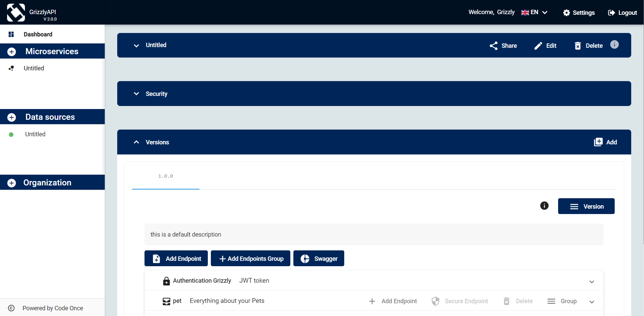Click the Untitled microservice dots icon
Viewport: 644px width, 316px height.
click(11, 68)
